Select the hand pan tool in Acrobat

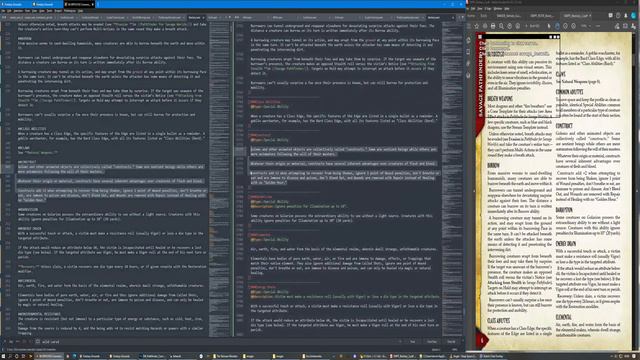coord(557,26)
